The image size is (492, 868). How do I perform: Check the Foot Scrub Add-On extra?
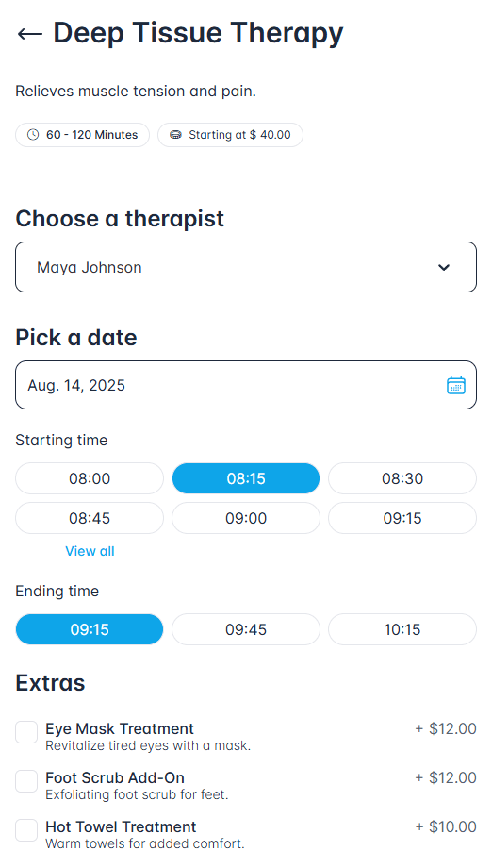coord(26,781)
